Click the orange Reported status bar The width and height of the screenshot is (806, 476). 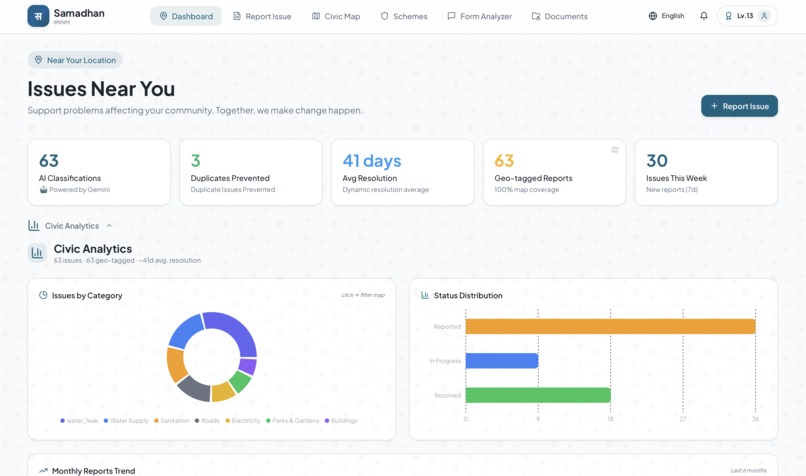point(610,326)
